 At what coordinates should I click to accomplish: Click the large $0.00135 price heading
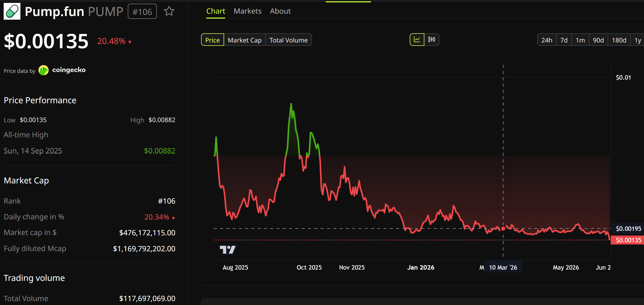46,41
